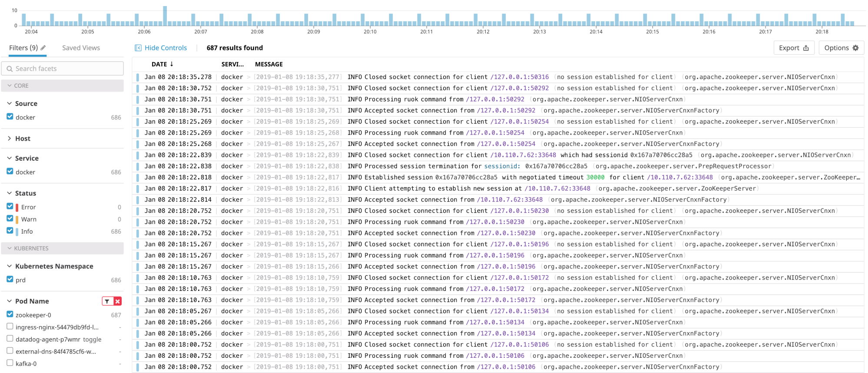Click the client address /127.0.0.1:50316
The width and height of the screenshot is (868, 373).
pos(520,77)
